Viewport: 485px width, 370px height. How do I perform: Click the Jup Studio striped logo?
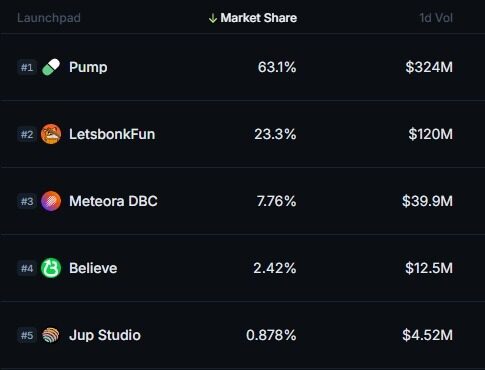[x=51, y=335]
